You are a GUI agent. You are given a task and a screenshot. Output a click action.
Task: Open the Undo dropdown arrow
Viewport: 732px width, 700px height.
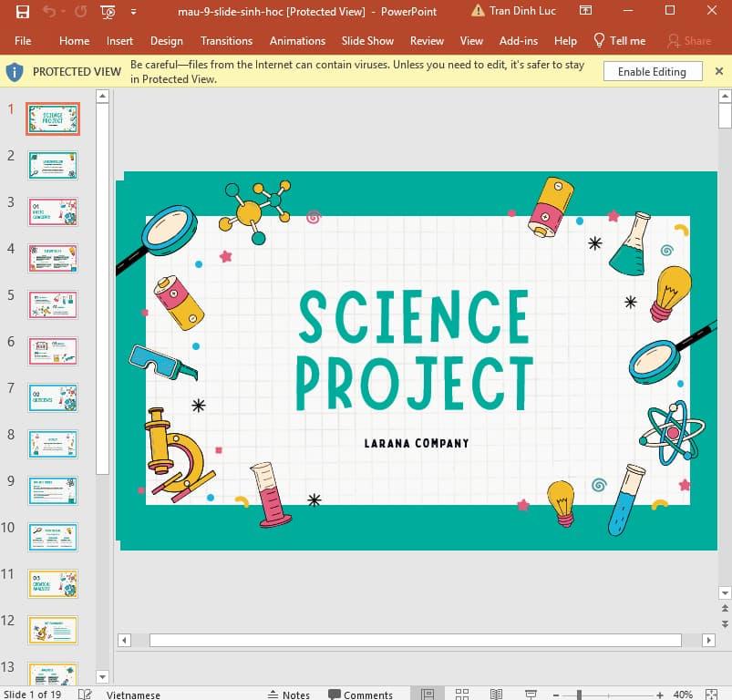point(63,11)
